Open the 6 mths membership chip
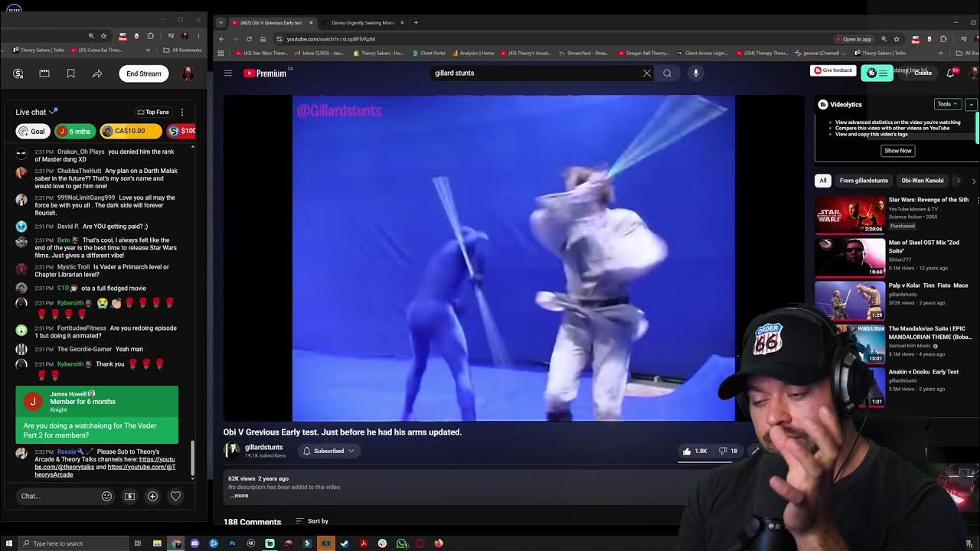 tap(74, 131)
